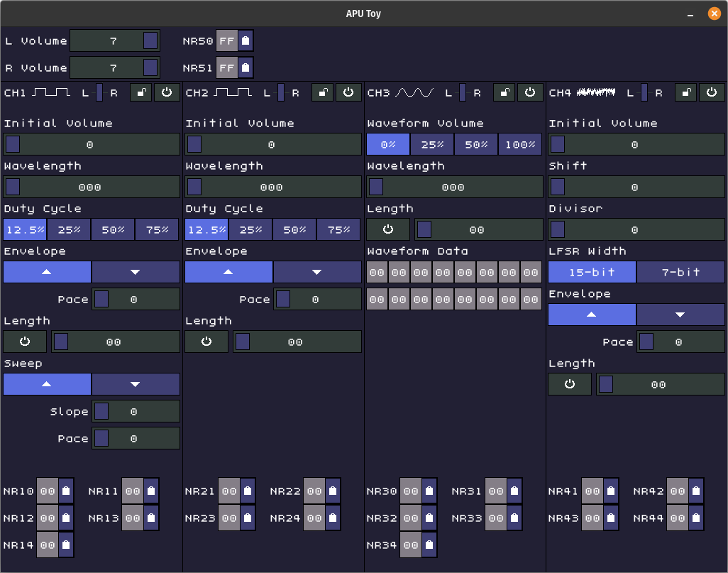Click the NR30 clipboard icon
The height and width of the screenshot is (573, 728).
[x=429, y=491]
